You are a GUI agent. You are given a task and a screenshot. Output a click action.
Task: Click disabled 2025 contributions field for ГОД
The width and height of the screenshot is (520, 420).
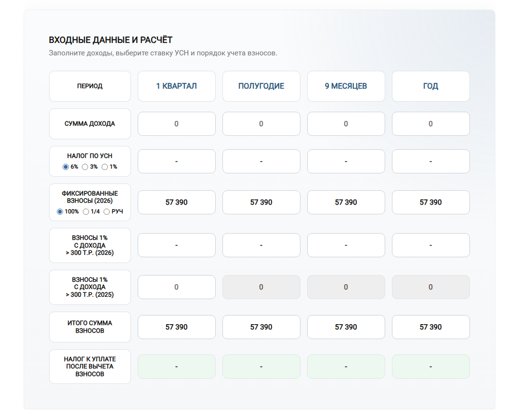[x=431, y=287]
